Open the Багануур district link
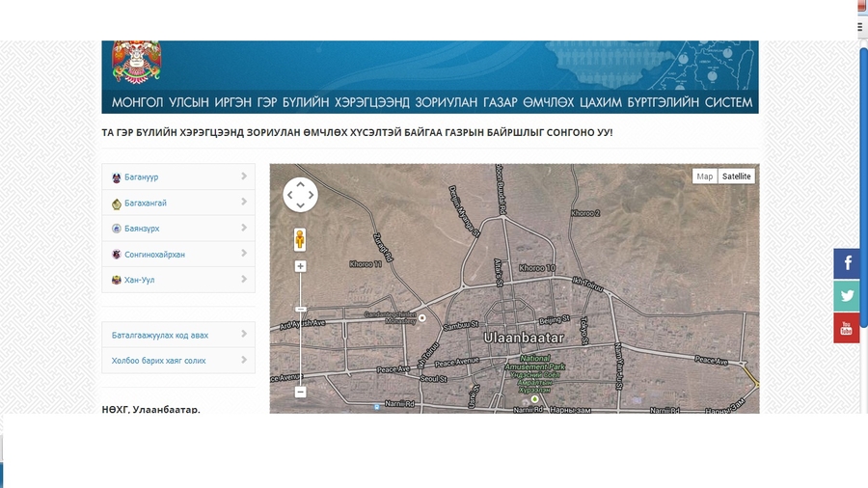 [141, 177]
